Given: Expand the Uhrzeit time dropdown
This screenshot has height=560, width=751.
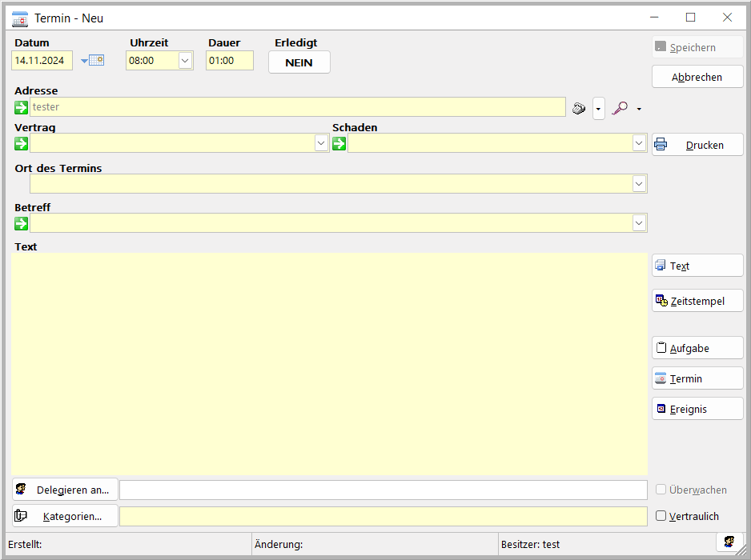Looking at the screenshot, I should pyautogui.click(x=185, y=60).
